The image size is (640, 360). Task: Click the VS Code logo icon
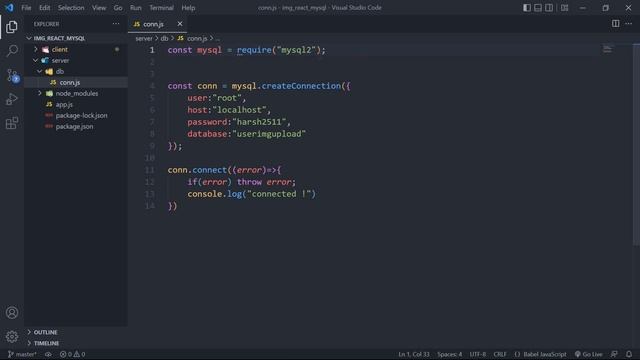(9, 7)
